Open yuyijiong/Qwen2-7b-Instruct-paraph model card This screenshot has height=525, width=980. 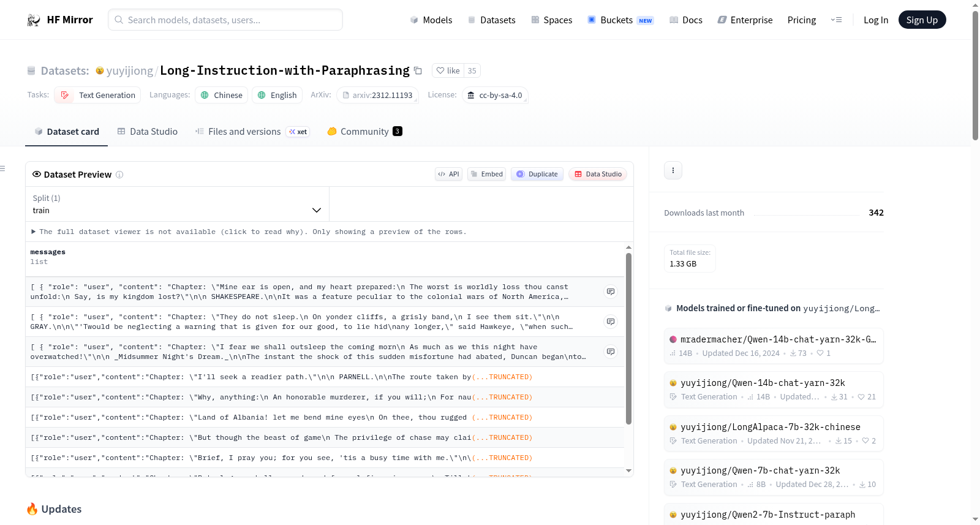pyautogui.click(x=774, y=515)
